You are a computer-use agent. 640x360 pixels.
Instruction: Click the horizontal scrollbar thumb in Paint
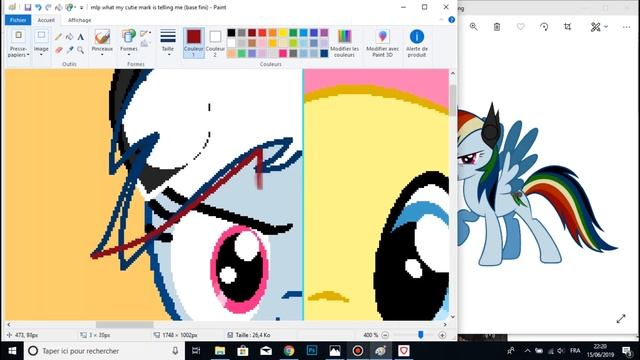point(124,324)
